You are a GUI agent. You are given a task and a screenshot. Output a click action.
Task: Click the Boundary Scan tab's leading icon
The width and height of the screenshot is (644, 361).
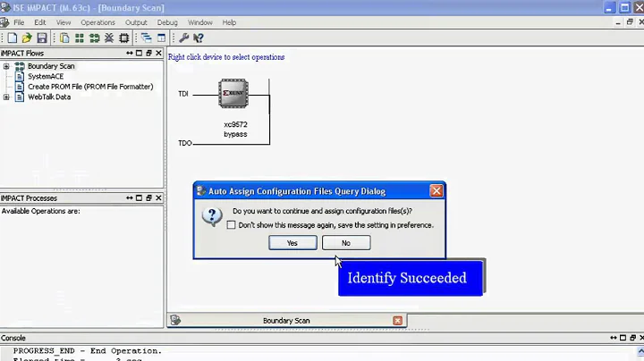175,321
